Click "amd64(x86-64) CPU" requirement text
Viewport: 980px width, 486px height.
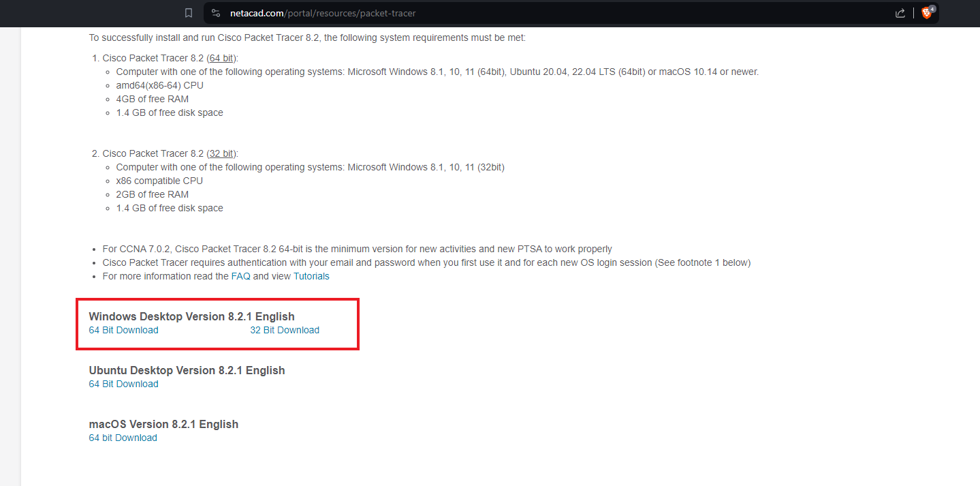click(159, 85)
